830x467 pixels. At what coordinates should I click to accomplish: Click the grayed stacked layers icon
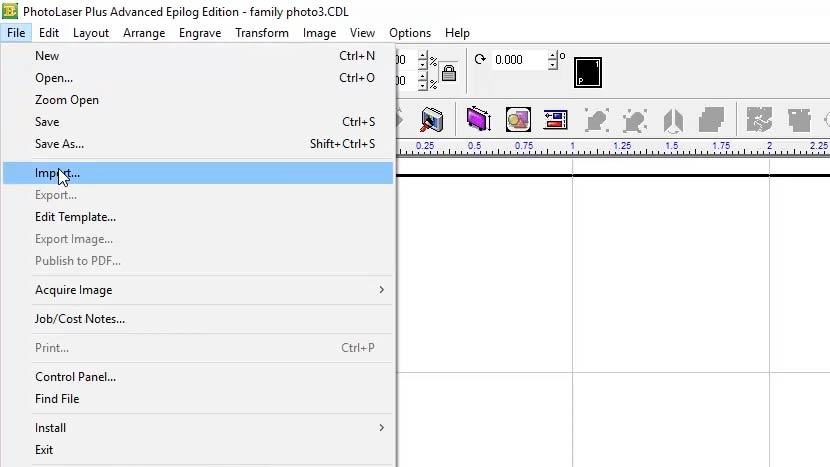coord(711,121)
